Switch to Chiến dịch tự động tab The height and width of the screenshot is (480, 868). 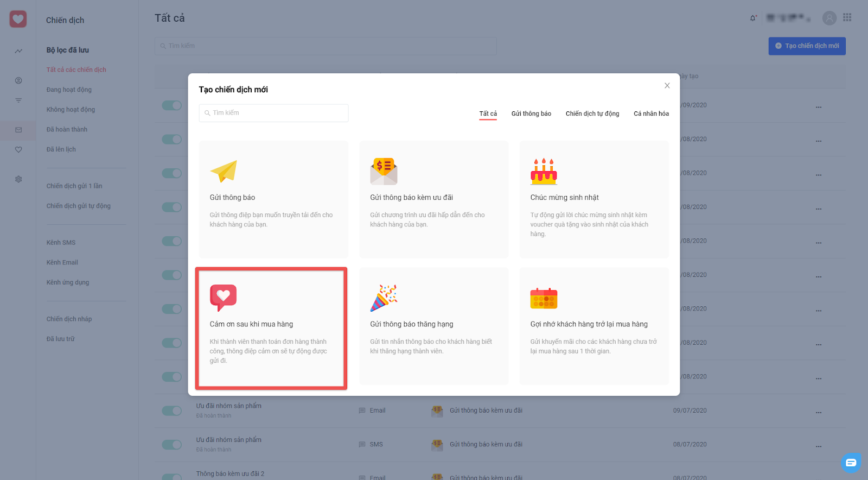(592, 113)
